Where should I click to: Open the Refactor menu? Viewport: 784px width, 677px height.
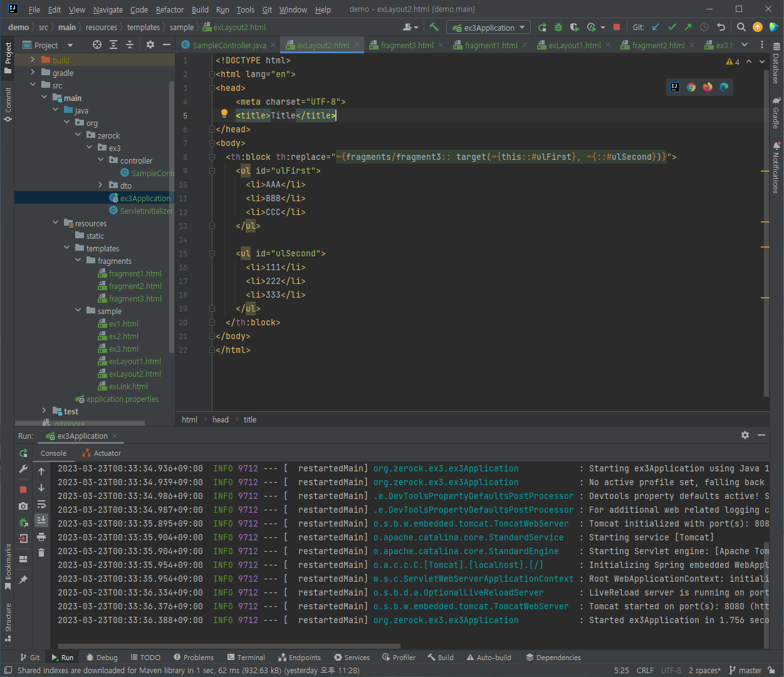click(170, 9)
